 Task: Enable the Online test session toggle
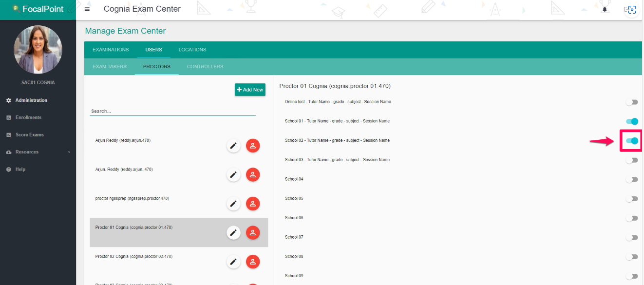632,102
